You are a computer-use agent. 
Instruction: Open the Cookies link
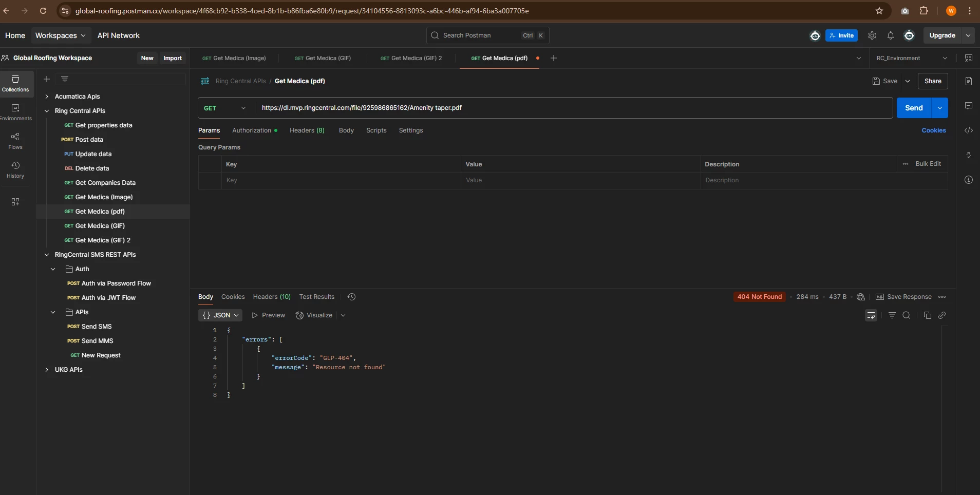coord(934,130)
